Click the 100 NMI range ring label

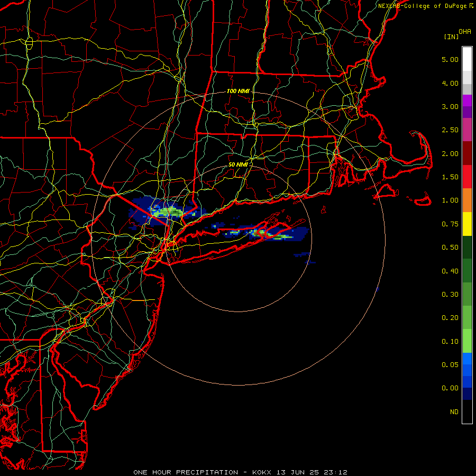238,91
